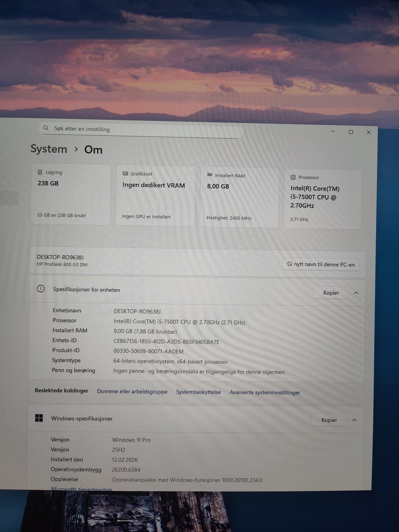Click the Opplevelsespakke value text
The width and height of the screenshot is (399, 532).
tap(187, 480)
